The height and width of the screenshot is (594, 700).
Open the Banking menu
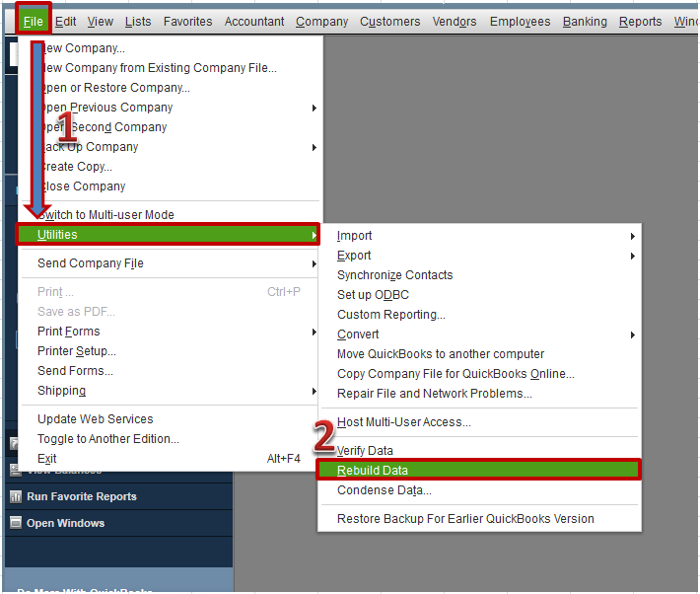click(x=585, y=22)
